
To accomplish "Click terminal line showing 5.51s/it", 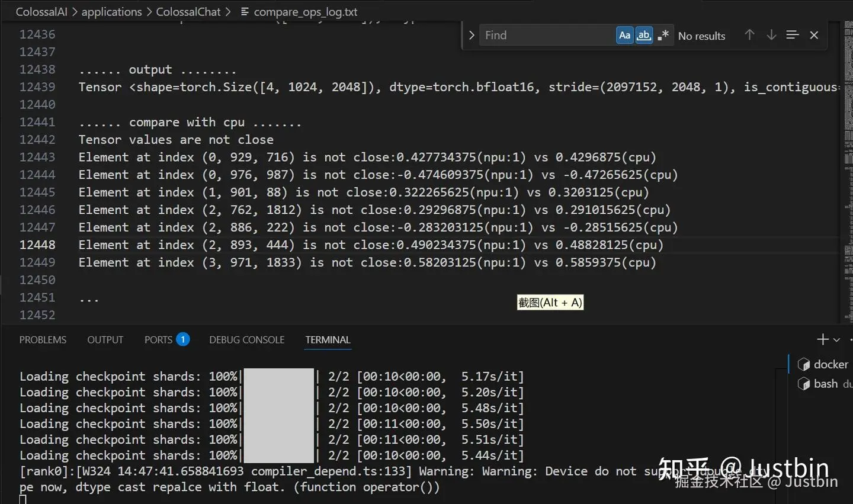I will pyautogui.click(x=272, y=440).
